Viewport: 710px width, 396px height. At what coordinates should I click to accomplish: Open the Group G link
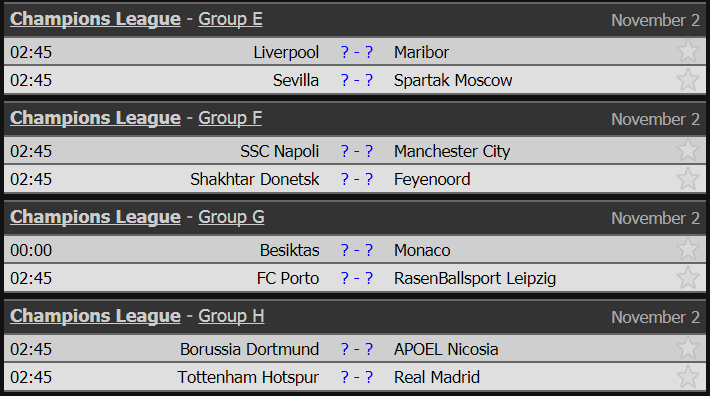coord(231,217)
